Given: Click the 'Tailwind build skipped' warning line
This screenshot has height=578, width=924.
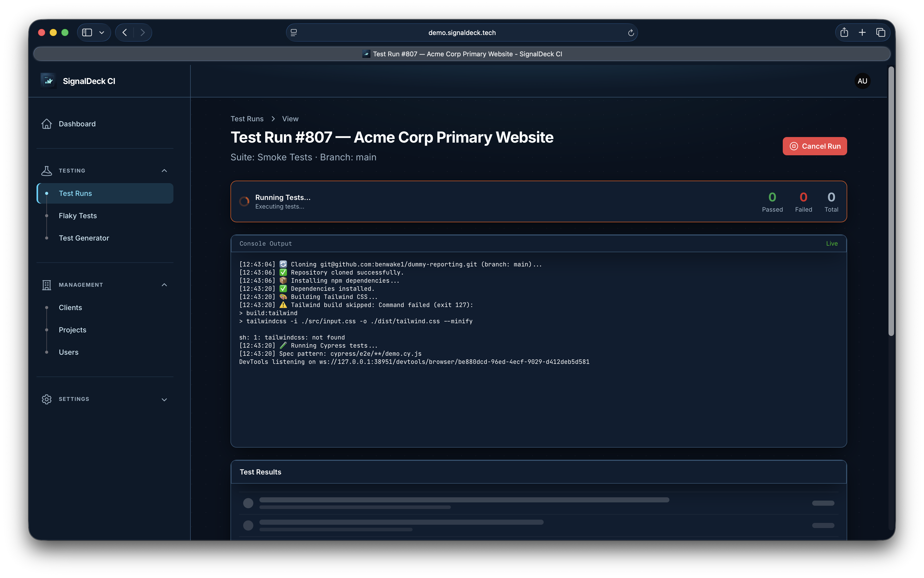Looking at the screenshot, I should pos(356,305).
